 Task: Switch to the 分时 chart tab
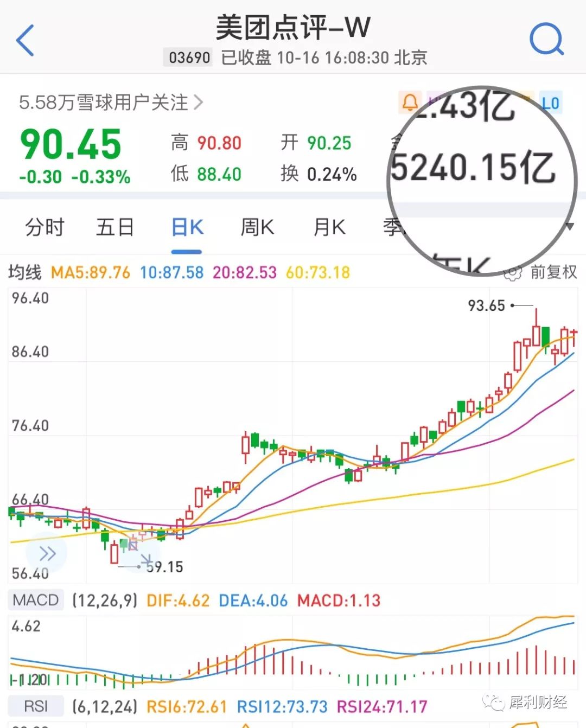point(44,227)
